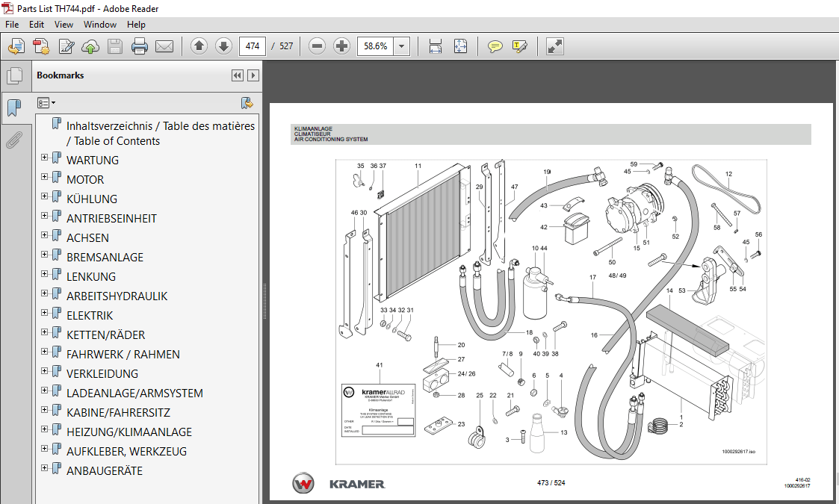Go to next page with down arrow
Viewport: 839px width, 504px height.
click(223, 46)
